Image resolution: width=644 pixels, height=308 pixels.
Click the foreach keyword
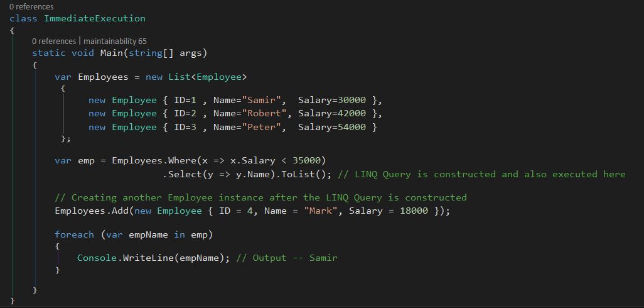point(74,234)
